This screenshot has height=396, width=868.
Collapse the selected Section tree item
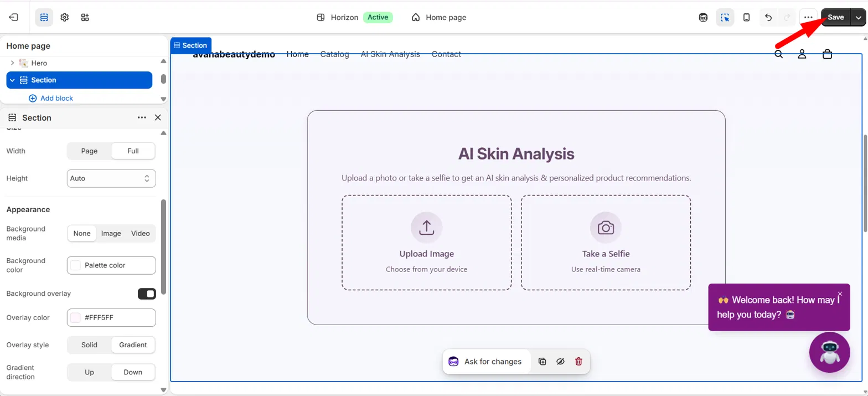(12, 80)
